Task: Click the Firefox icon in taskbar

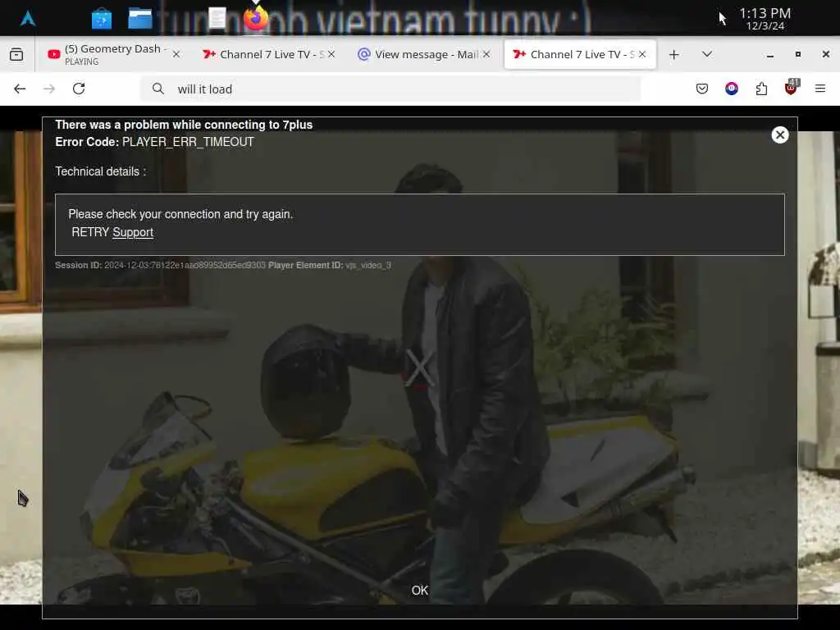Action: coord(256,18)
